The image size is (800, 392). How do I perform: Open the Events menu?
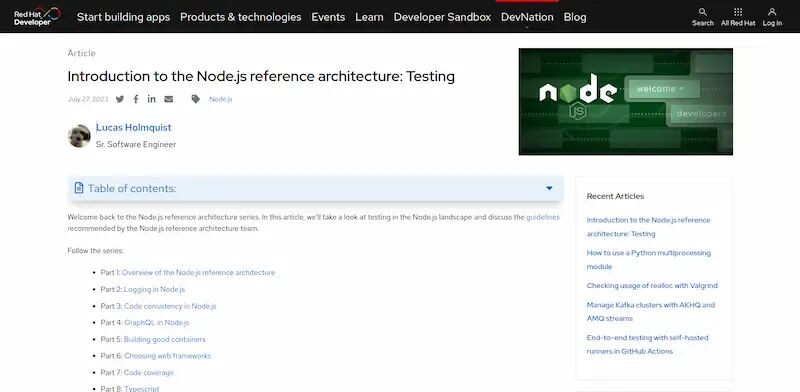click(x=328, y=17)
